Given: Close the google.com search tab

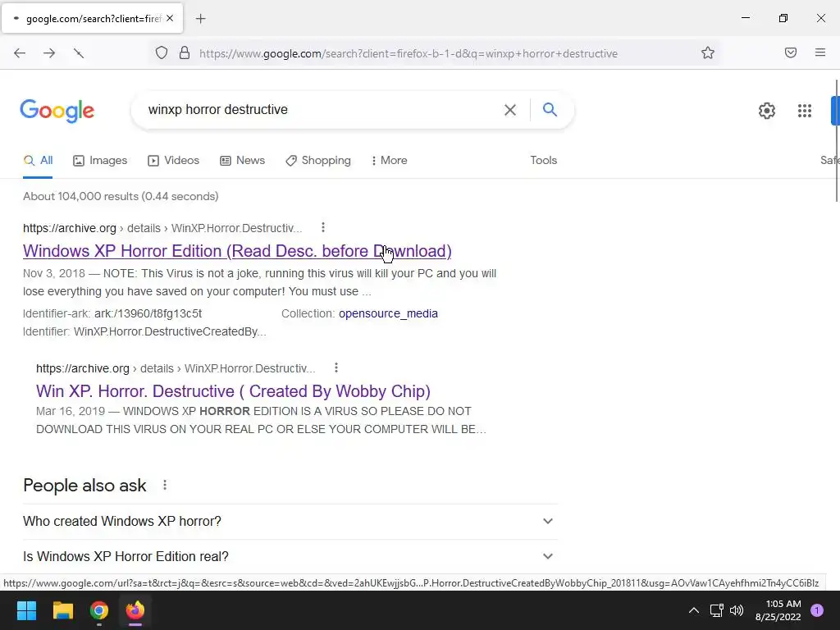Looking at the screenshot, I should (170, 18).
